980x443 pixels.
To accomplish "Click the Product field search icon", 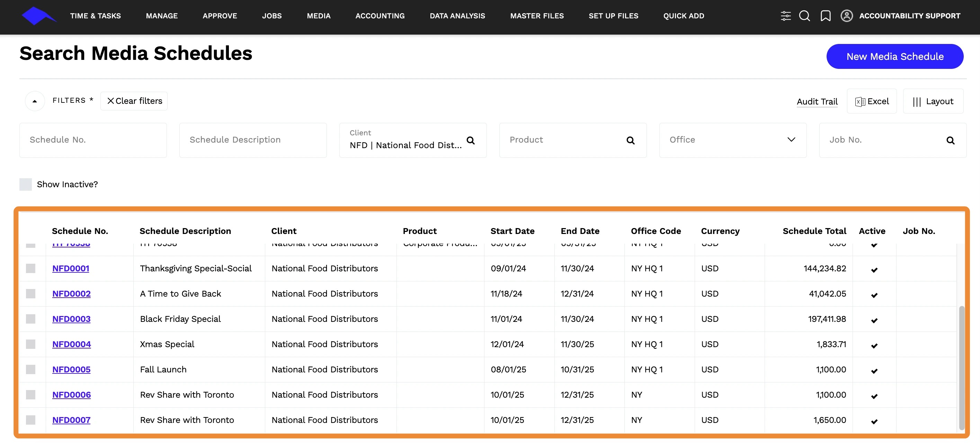I will 630,141.
